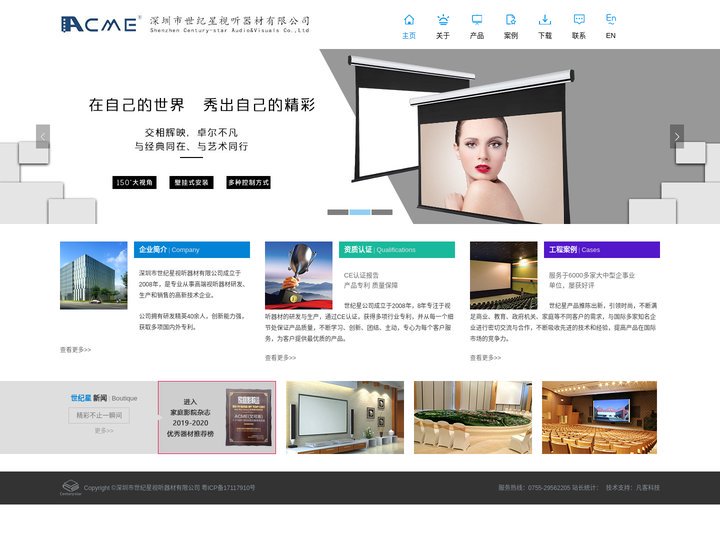Click 更多>> under news heading

(x=104, y=431)
